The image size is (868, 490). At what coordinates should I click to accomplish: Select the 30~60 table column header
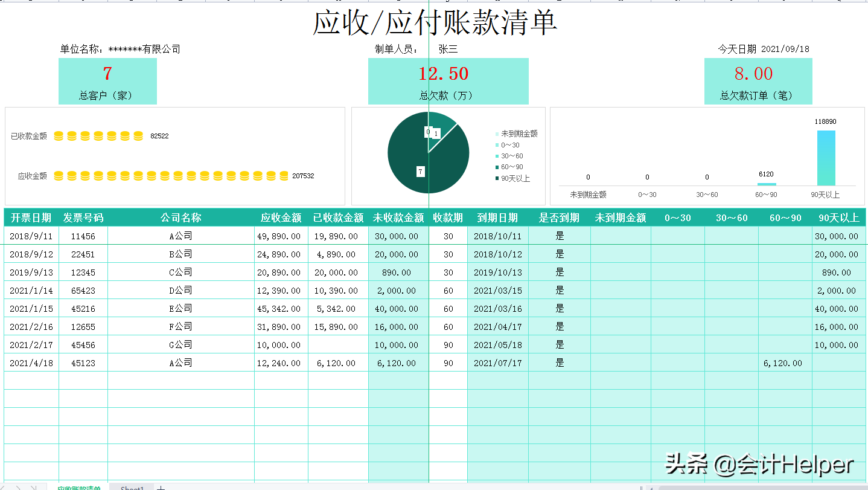coord(732,218)
